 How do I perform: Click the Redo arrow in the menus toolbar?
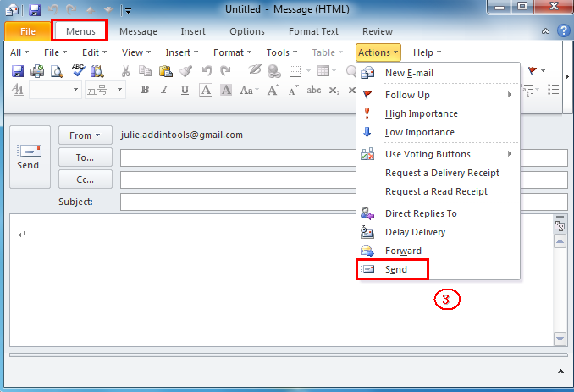(225, 70)
